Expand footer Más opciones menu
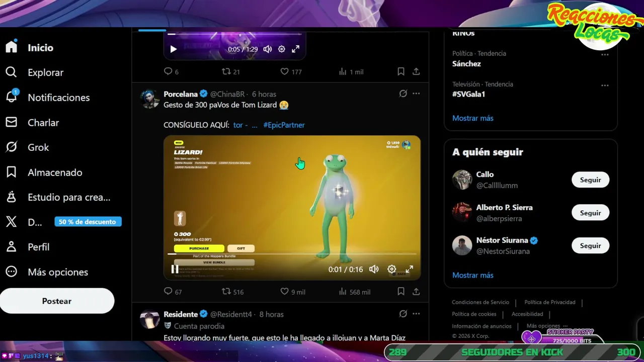644x362 pixels. click(547, 326)
